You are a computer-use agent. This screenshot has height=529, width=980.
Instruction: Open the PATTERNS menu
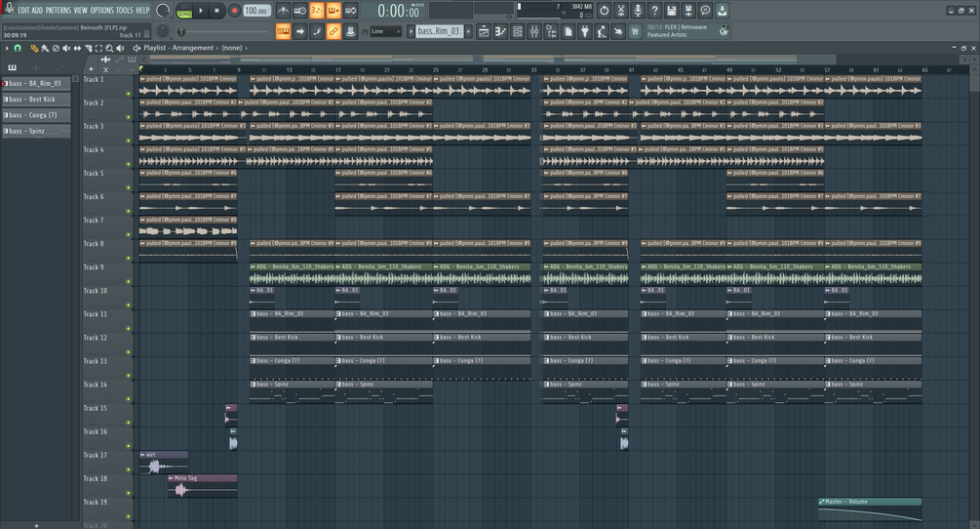pos(59,10)
